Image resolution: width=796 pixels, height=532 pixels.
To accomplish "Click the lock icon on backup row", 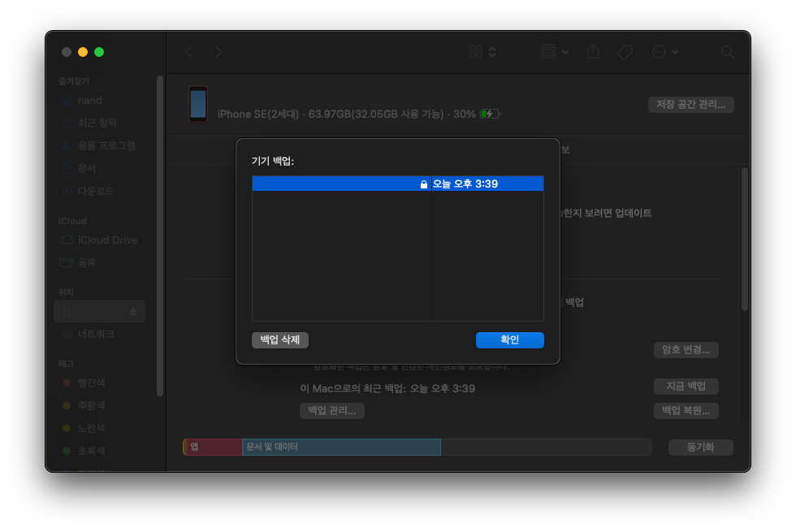I will point(423,184).
